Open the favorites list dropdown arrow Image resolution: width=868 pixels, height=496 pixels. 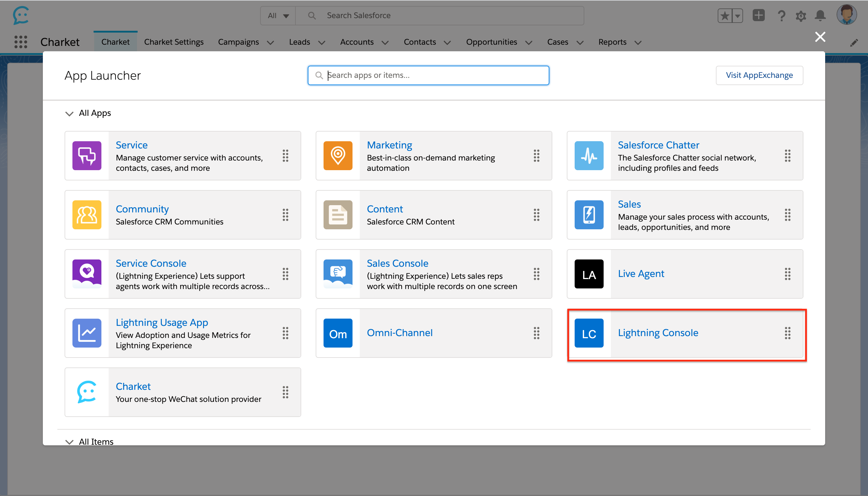coord(738,16)
